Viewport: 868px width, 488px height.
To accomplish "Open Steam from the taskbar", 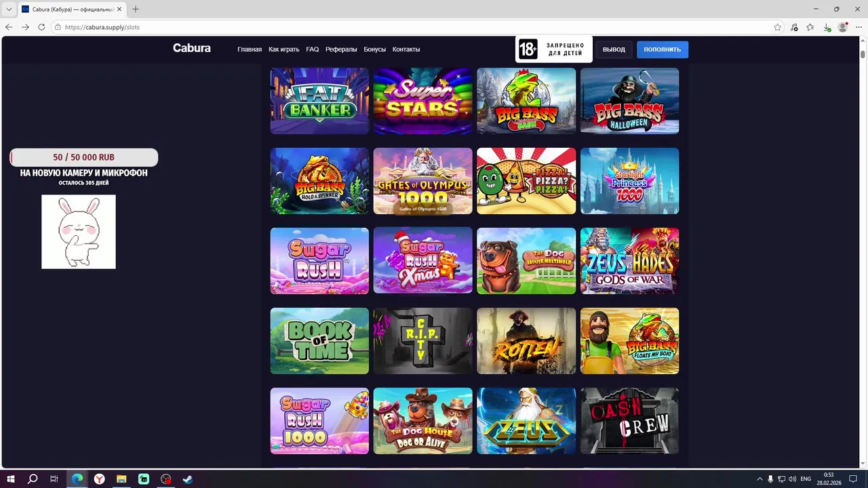I will click(x=188, y=479).
